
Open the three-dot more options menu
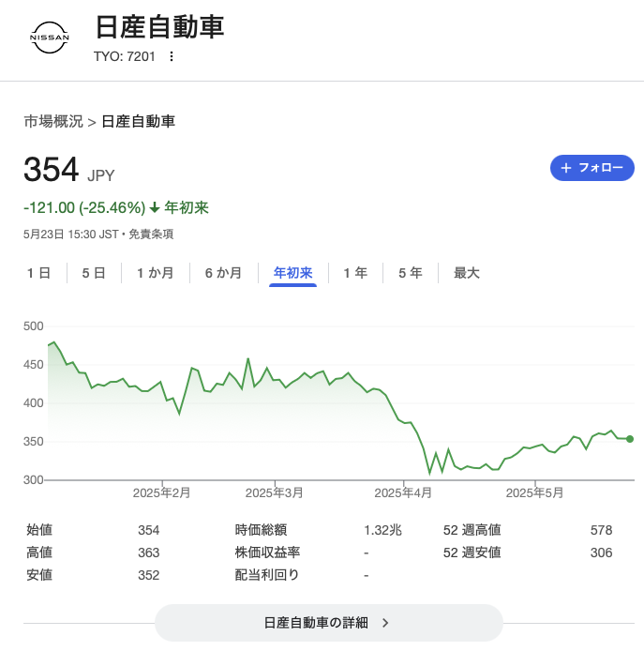click(172, 56)
